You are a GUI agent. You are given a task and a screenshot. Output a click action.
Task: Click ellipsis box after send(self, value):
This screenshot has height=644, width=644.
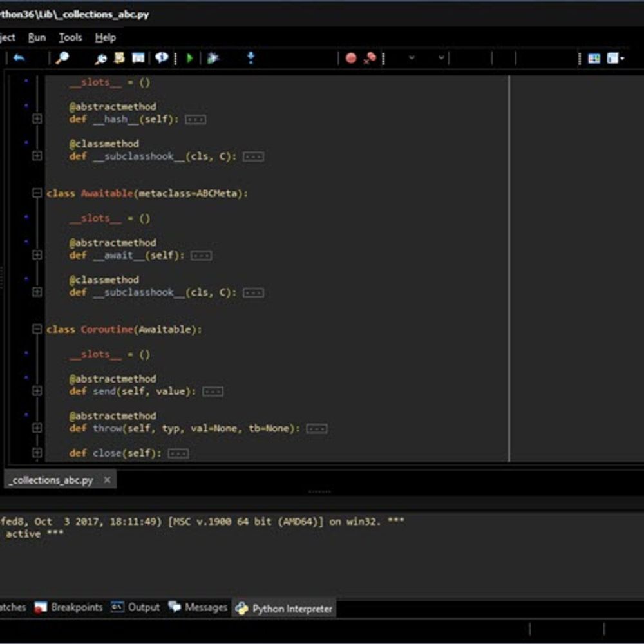(213, 392)
